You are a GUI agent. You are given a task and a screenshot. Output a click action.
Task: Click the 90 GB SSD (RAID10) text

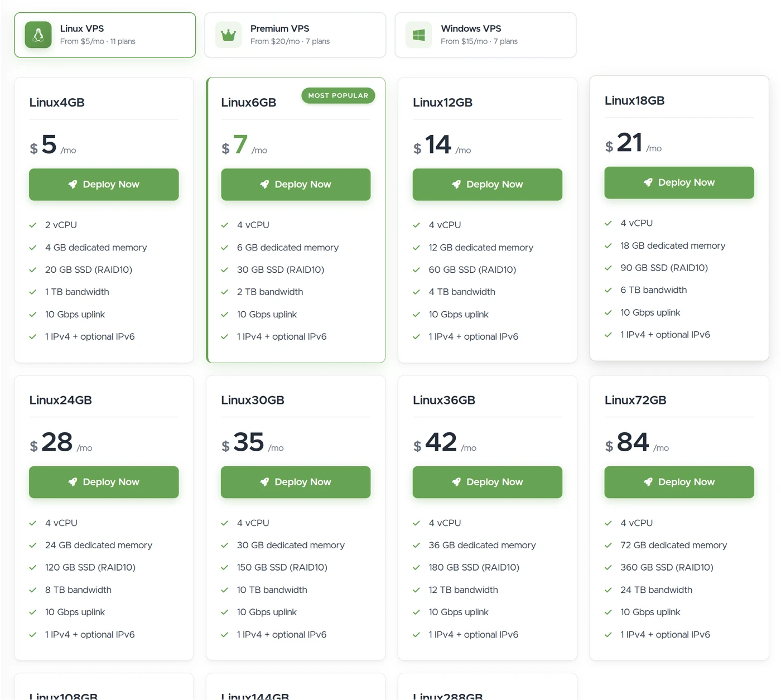pyautogui.click(x=664, y=268)
